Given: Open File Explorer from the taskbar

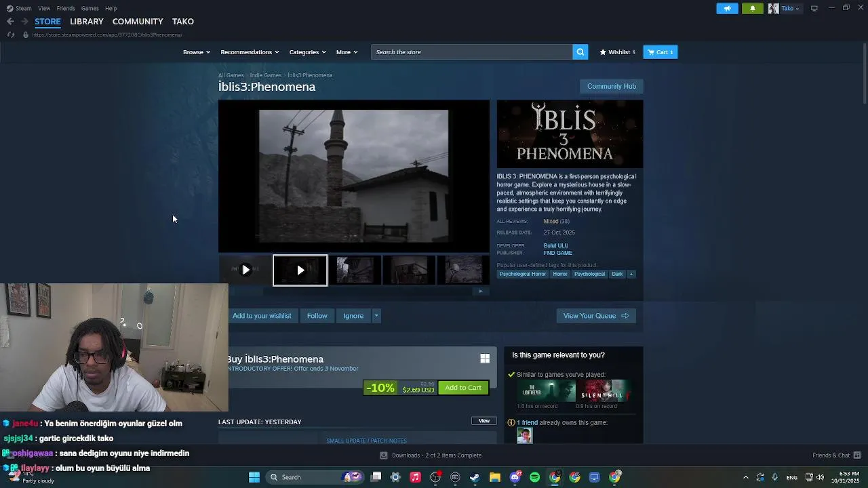Looking at the screenshot, I should coord(495,477).
